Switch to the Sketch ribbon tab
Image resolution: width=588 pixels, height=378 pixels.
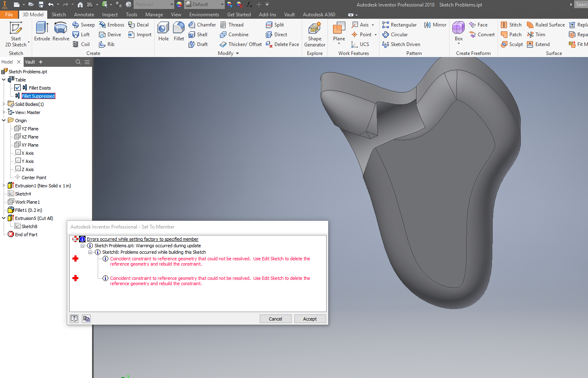[x=59, y=14]
